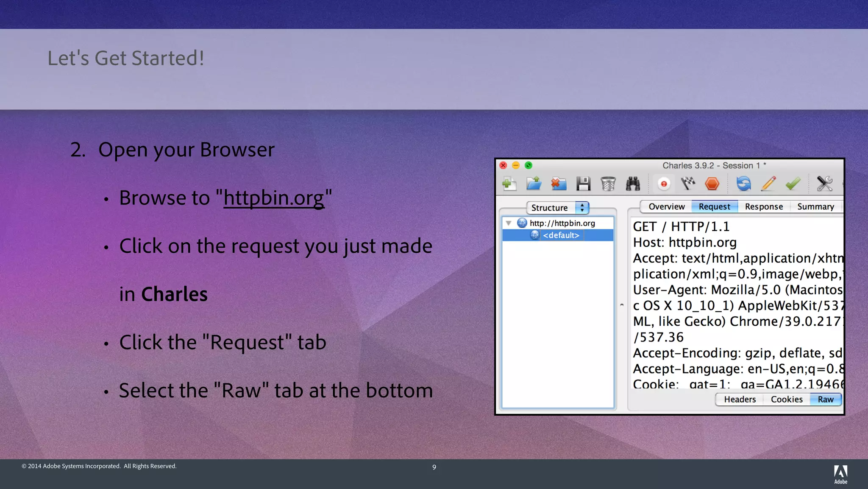Click the pane splitter handle between panels
Image resolution: width=868 pixels, height=489 pixels.
point(622,305)
